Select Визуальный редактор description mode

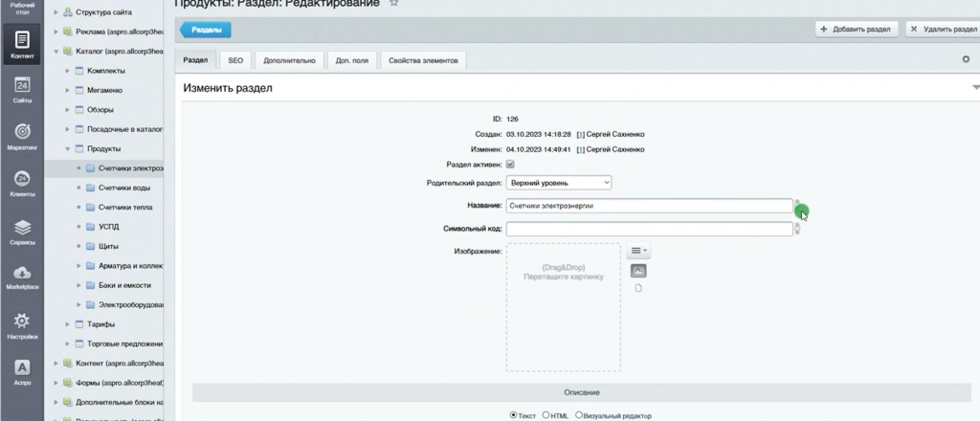(579, 414)
